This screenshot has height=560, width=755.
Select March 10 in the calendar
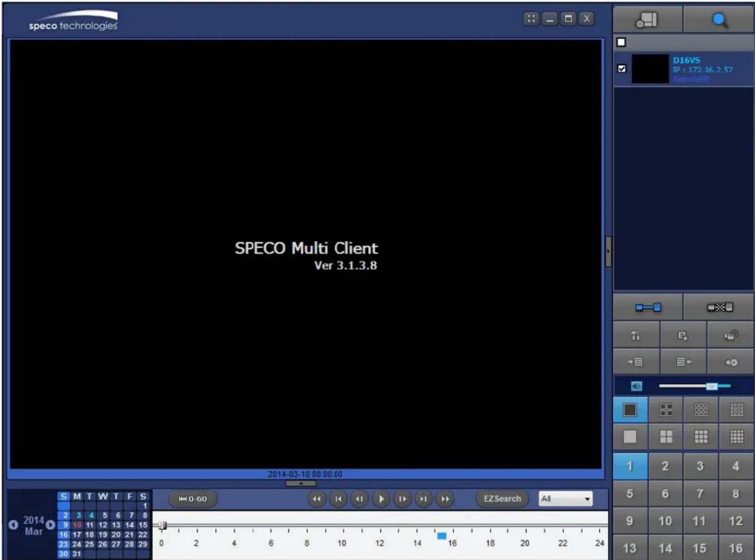click(77, 525)
